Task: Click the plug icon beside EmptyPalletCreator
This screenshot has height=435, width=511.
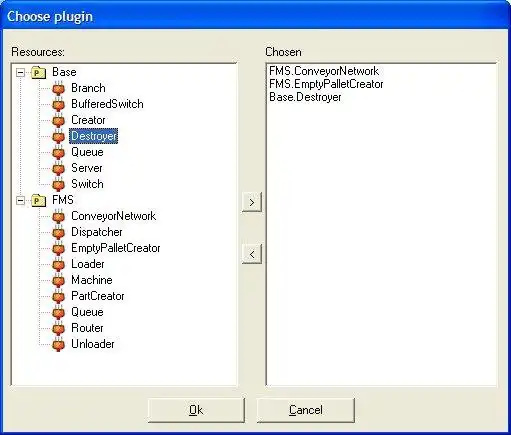Action: click(x=58, y=248)
